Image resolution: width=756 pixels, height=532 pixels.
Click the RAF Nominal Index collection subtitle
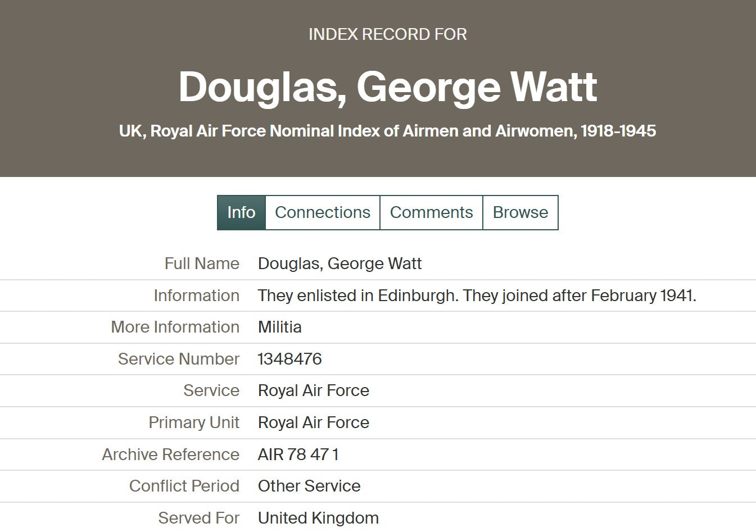(388, 131)
